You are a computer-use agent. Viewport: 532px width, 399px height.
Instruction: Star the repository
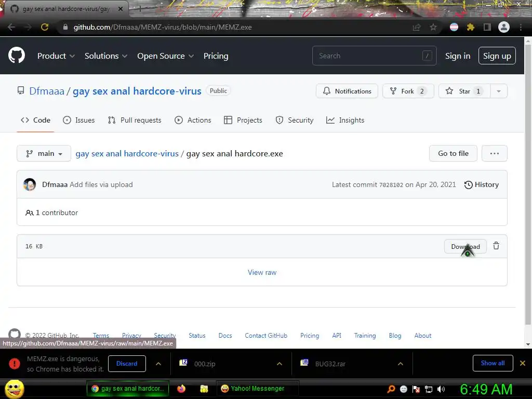click(464, 91)
